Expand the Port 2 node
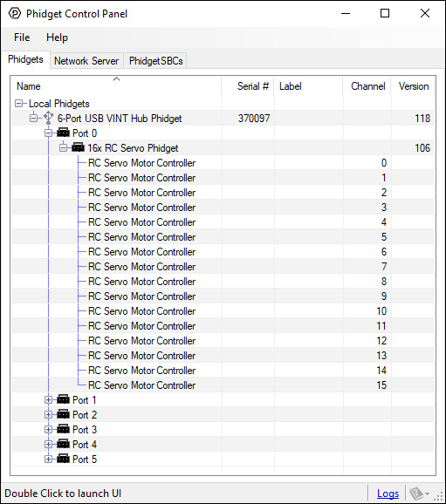The image size is (446, 504). click(x=48, y=415)
